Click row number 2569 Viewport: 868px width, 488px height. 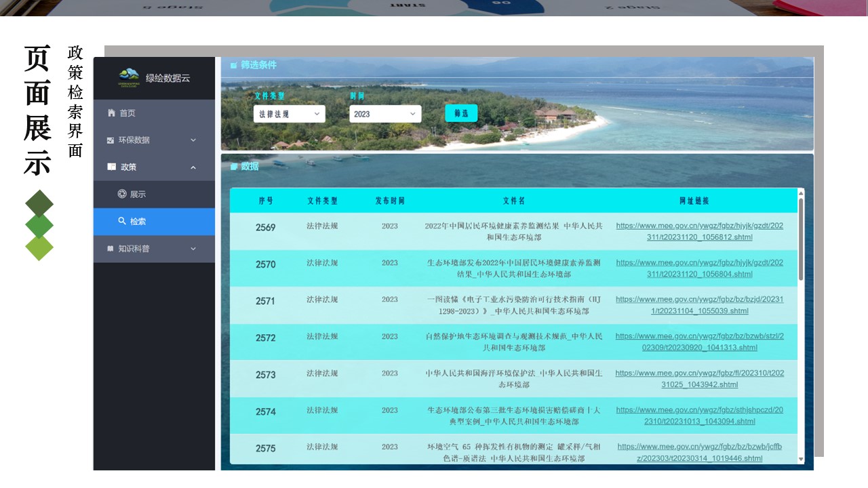tap(266, 228)
